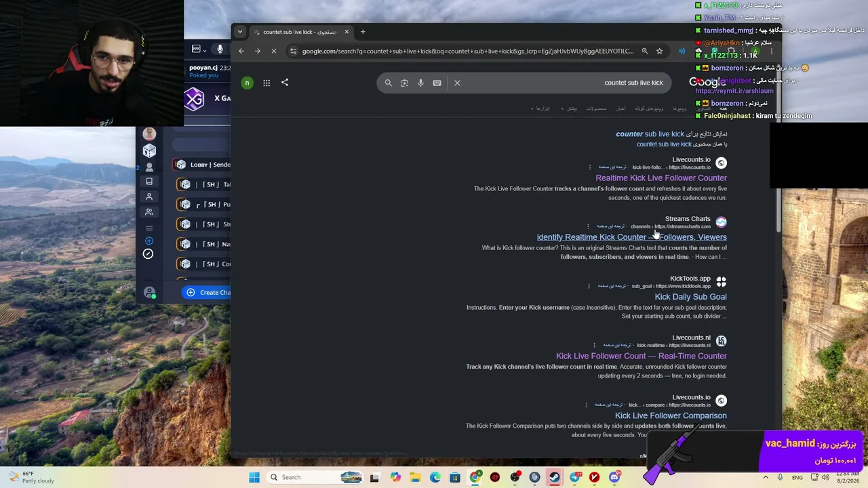Open the tab search dropdown arrow
The height and width of the screenshot is (488, 868).
tap(239, 31)
